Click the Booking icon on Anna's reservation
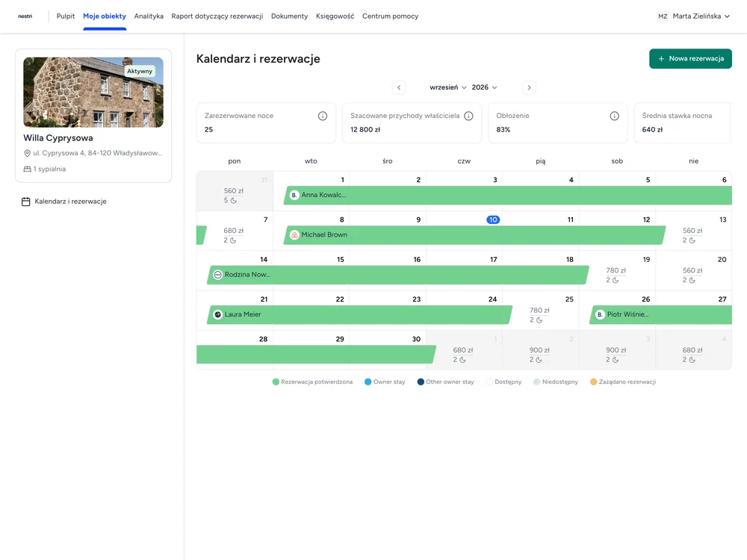Viewport: 747px width, 560px height. tap(294, 195)
